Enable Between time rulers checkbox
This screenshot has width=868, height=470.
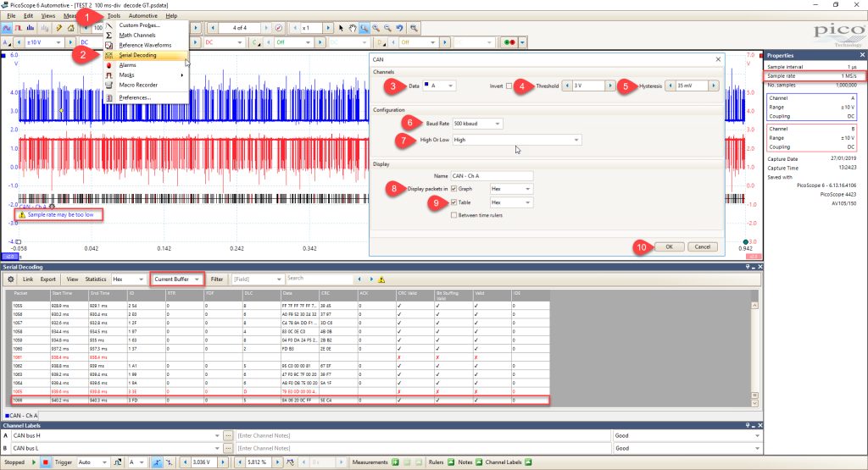[454, 215]
